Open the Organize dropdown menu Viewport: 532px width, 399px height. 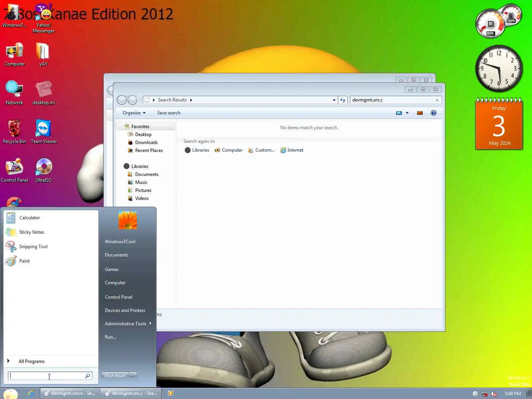point(134,113)
